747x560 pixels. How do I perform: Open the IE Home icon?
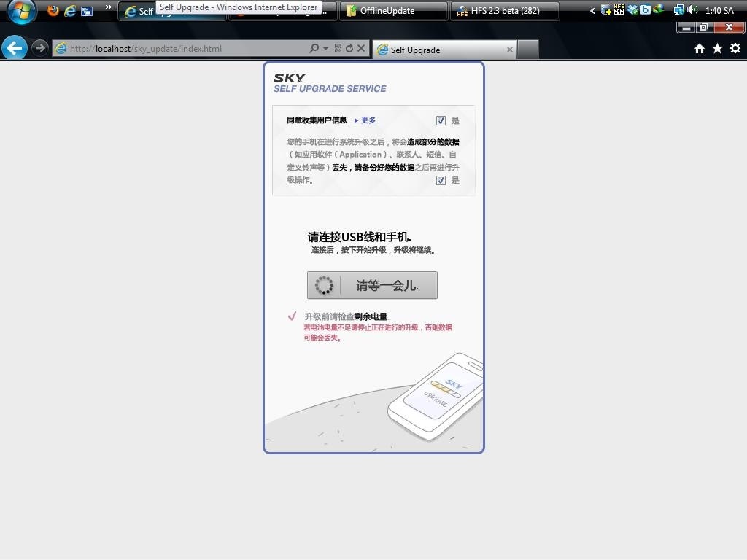pyautogui.click(x=700, y=49)
